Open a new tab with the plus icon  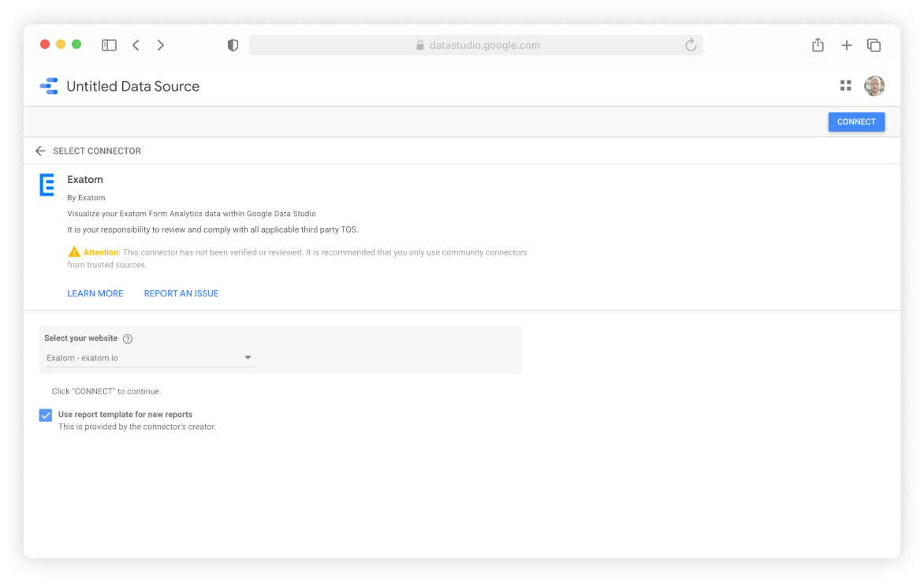(x=846, y=46)
